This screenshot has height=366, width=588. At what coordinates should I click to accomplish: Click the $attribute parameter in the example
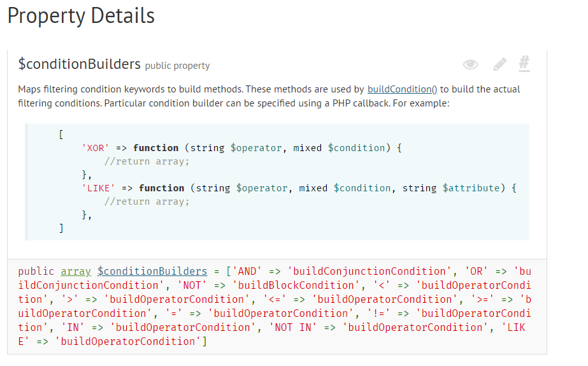471,188
